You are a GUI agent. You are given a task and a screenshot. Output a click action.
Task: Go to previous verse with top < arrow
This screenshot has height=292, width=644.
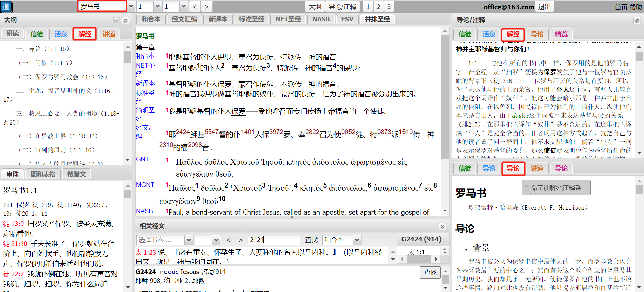coord(195,6)
